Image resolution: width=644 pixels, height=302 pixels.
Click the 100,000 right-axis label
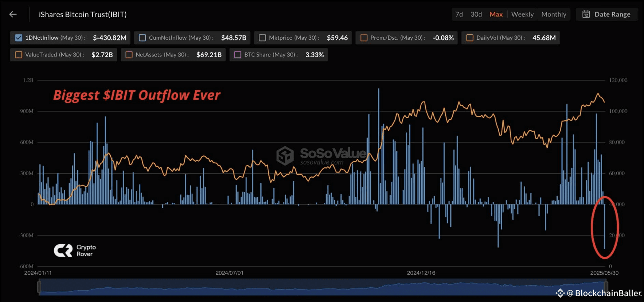(618, 111)
